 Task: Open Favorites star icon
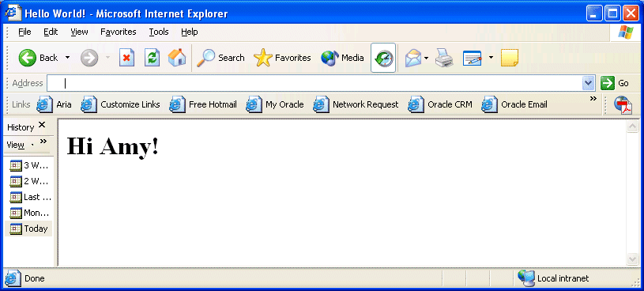[263, 58]
